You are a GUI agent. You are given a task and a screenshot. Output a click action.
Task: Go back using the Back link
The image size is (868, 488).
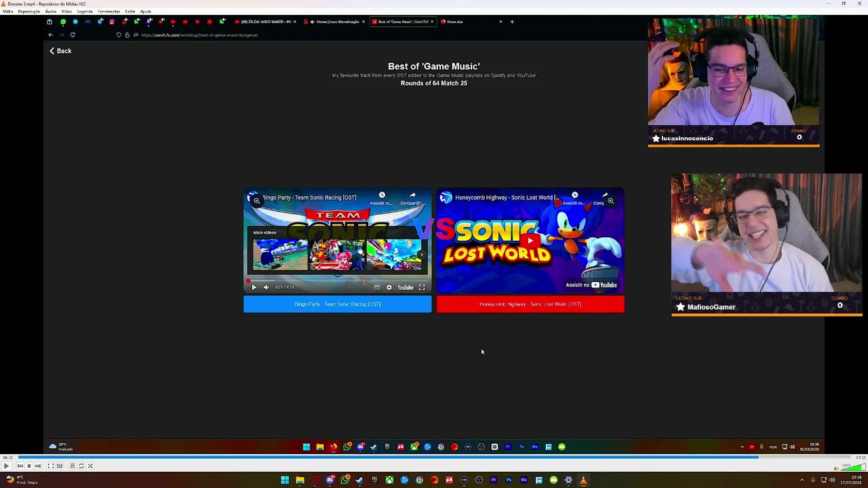[60, 51]
